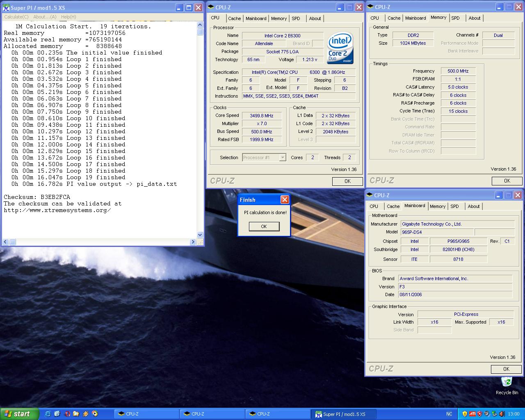Image resolution: width=525 pixels, height=420 pixels.
Task: Select the Recycle Bin desktop icon
Action: point(507,386)
